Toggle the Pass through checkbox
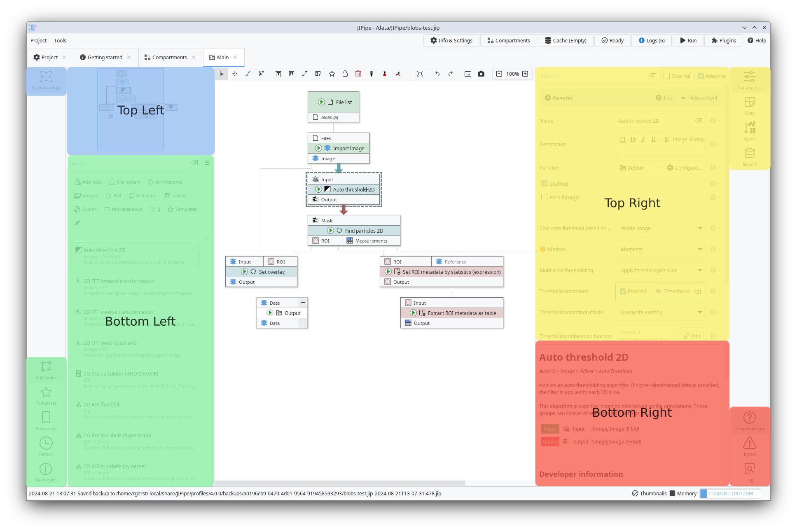 pos(544,197)
